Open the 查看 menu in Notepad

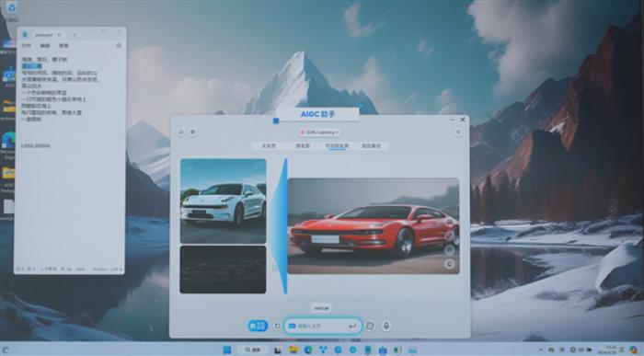point(63,45)
